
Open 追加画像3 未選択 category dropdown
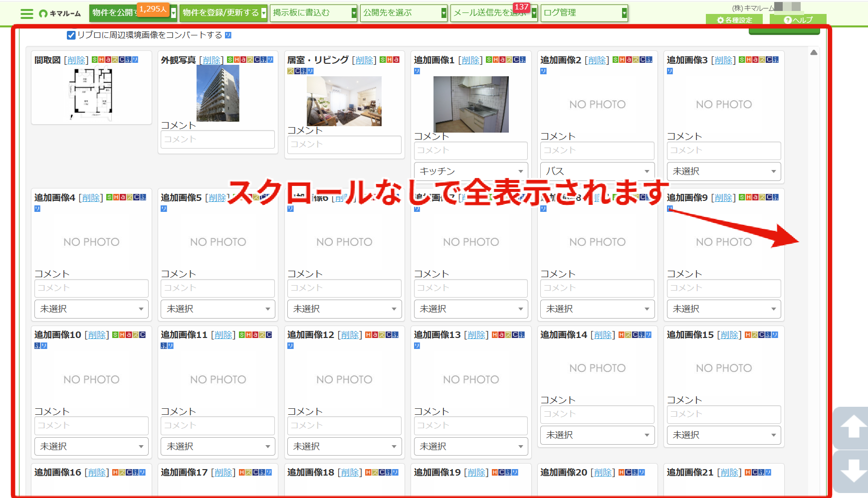pos(724,171)
